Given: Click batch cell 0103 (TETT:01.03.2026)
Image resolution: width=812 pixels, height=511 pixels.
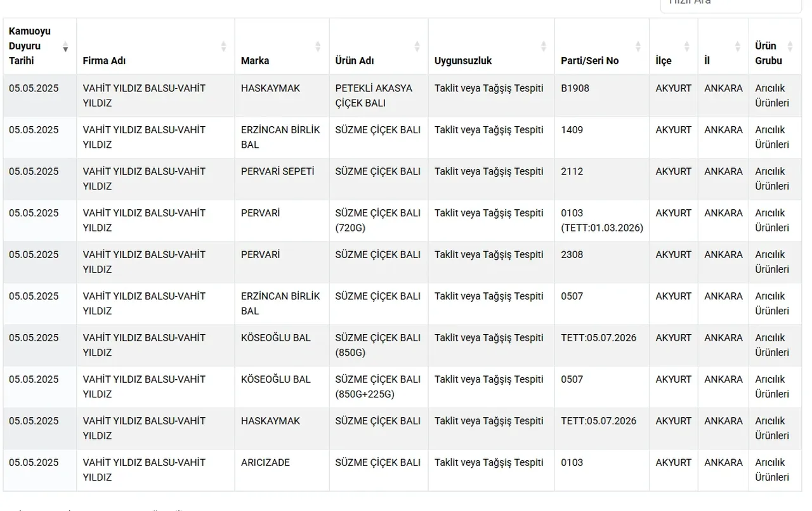Looking at the screenshot, I should coord(601,221).
